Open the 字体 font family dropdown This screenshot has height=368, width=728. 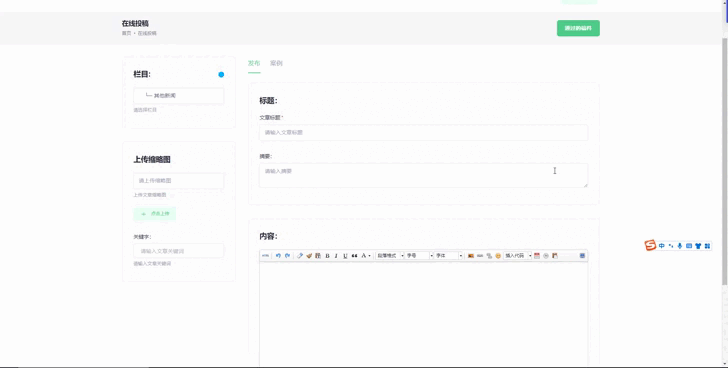448,256
